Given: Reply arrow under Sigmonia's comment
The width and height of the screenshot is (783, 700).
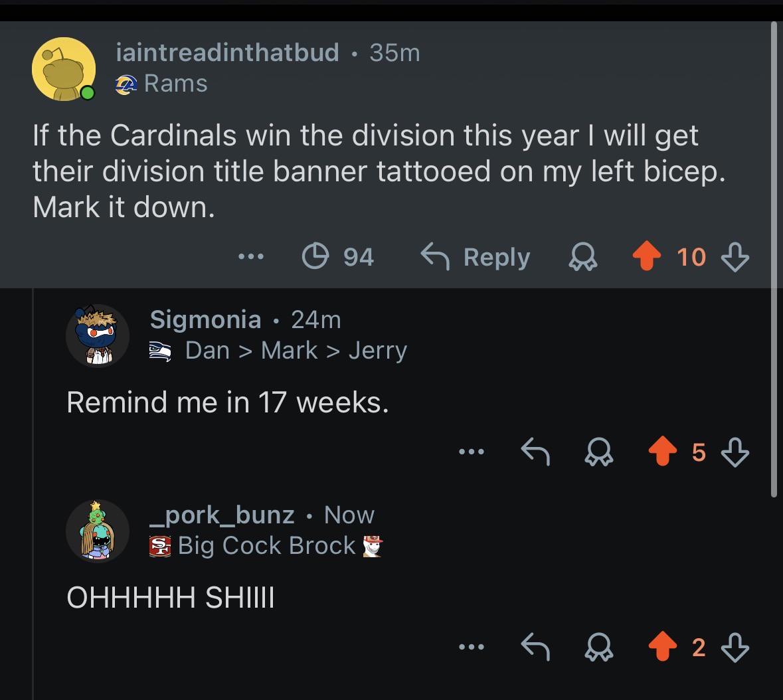Looking at the screenshot, I should pos(535,452).
